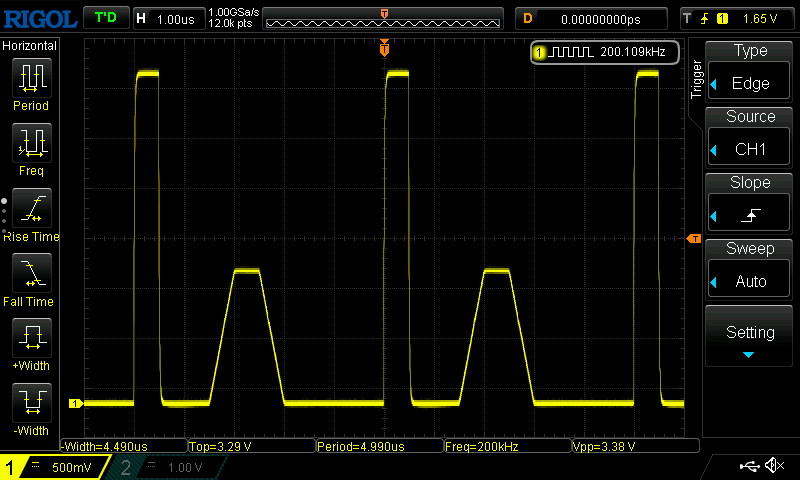
Task: Click the 12.0k pts memory depth text
Action: [230, 23]
